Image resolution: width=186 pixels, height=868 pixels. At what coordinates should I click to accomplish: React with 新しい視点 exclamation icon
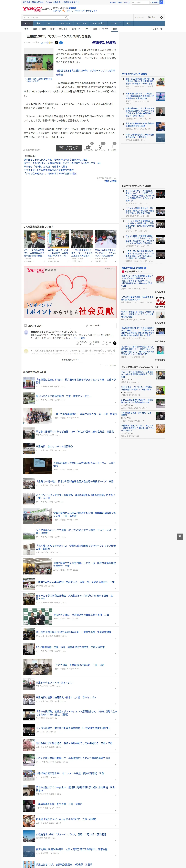[112, 147]
